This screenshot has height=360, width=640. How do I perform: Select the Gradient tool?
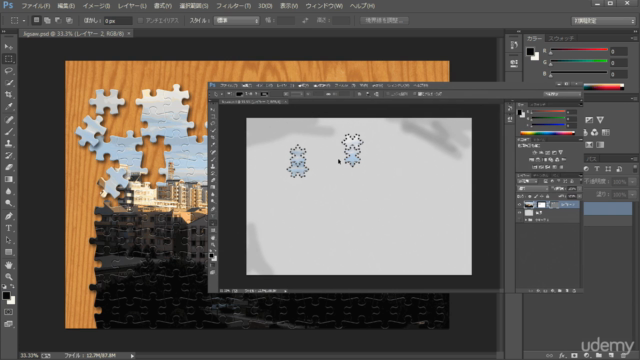[9, 179]
